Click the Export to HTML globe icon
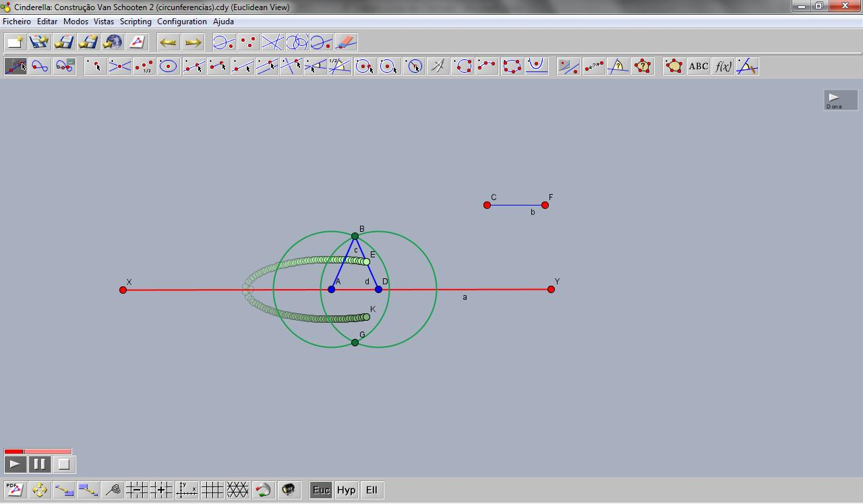Screen dimensions: 863x504 113,42
